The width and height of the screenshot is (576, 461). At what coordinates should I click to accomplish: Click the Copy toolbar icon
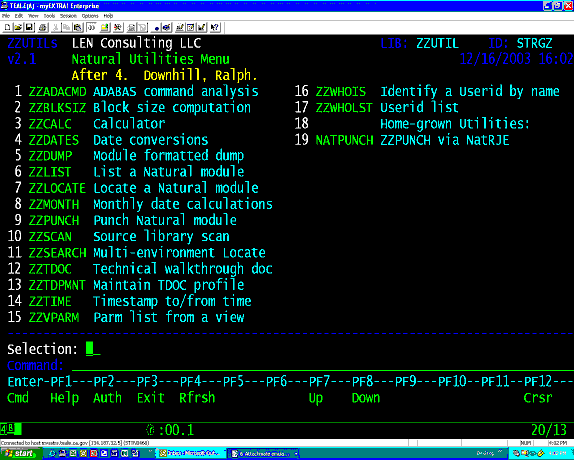(x=66, y=27)
